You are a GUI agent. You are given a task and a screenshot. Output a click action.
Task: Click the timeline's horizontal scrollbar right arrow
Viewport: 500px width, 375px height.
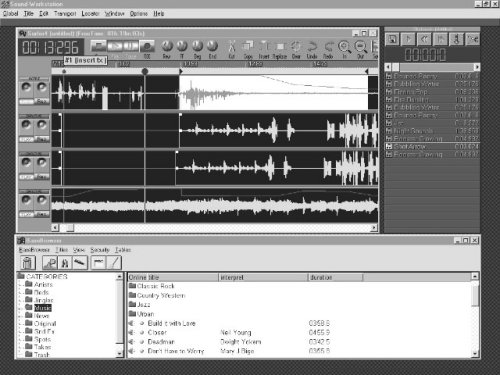(x=374, y=228)
